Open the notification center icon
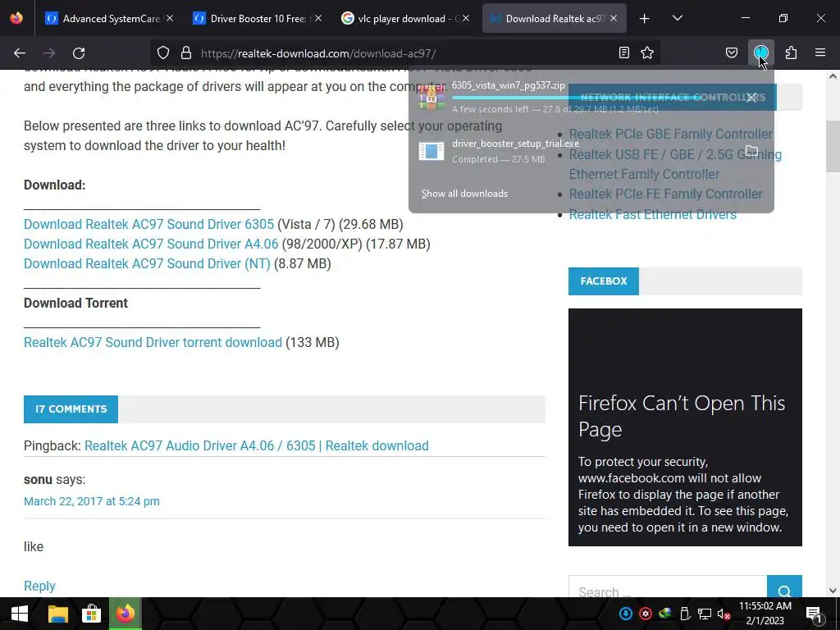 (x=815, y=614)
